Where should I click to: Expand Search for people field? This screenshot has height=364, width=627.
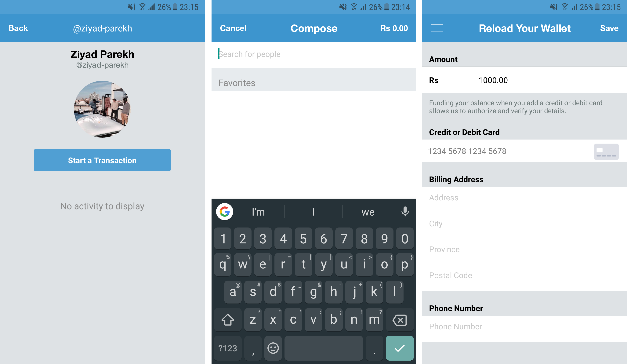click(x=313, y=54)
